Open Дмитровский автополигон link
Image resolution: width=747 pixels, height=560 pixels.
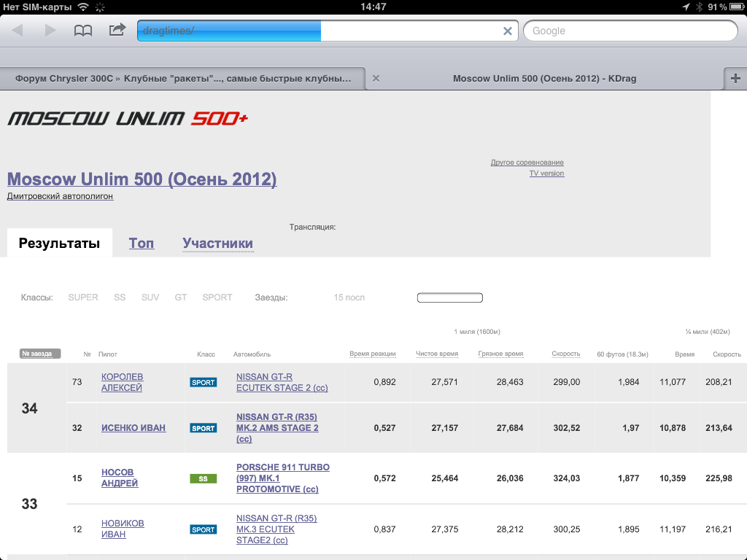(x=60, y=196)
